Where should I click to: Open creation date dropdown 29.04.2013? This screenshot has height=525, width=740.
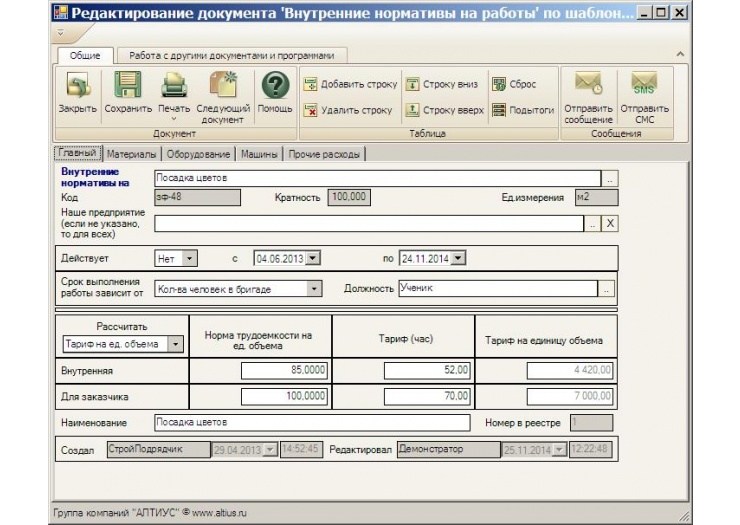coord(269,449)
